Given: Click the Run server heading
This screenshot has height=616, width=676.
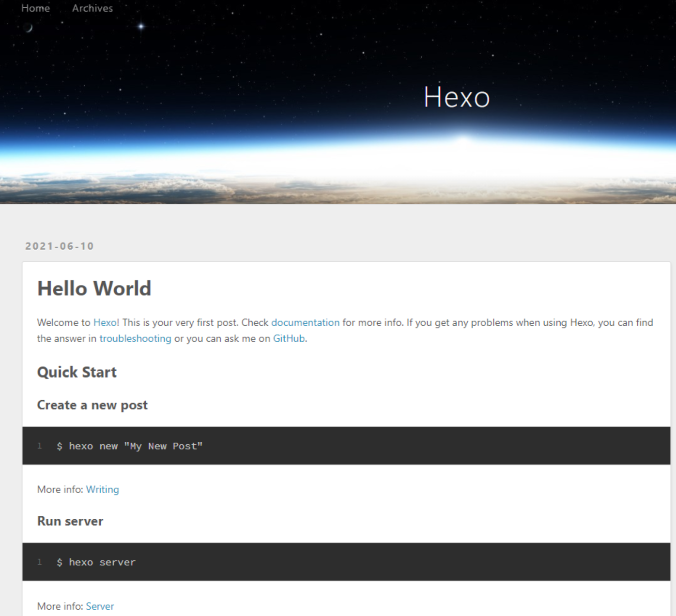Looking at the screenshot, I should (70, 521).
